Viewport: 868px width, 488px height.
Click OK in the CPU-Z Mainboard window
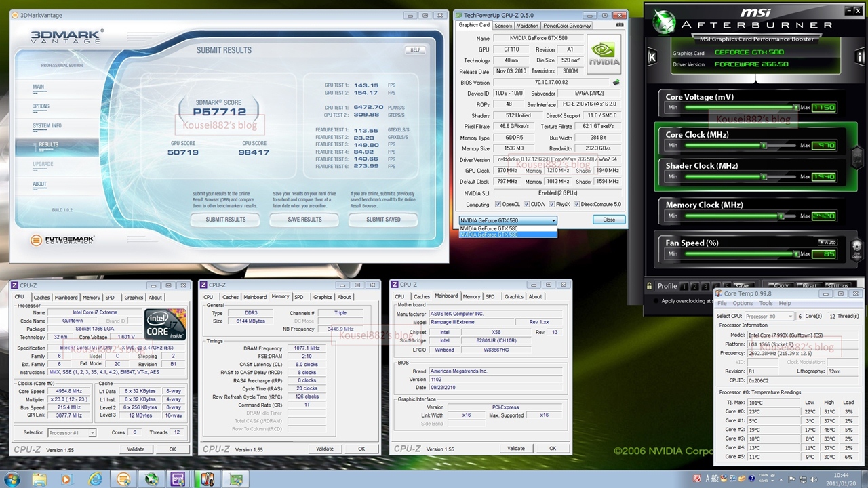coord(553,448)
